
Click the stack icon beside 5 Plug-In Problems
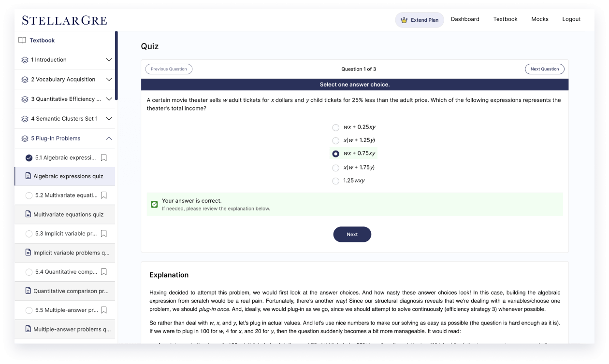tap(24, 138)
